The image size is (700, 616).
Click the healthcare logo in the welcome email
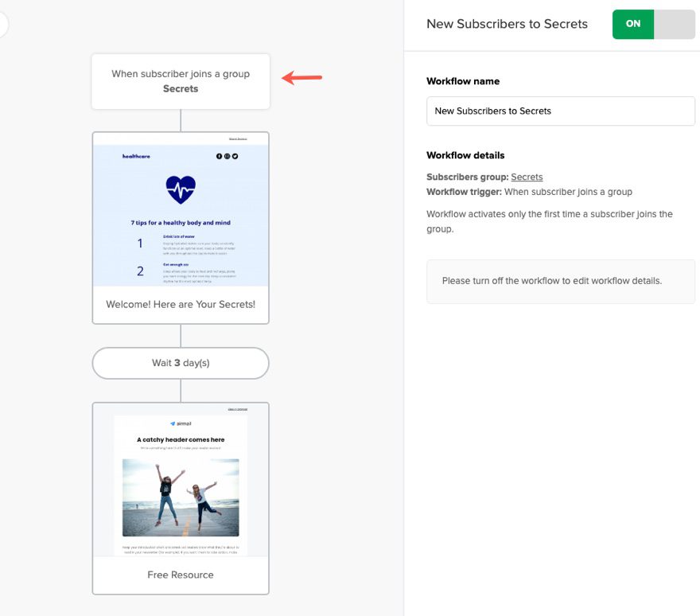[136, 157]
